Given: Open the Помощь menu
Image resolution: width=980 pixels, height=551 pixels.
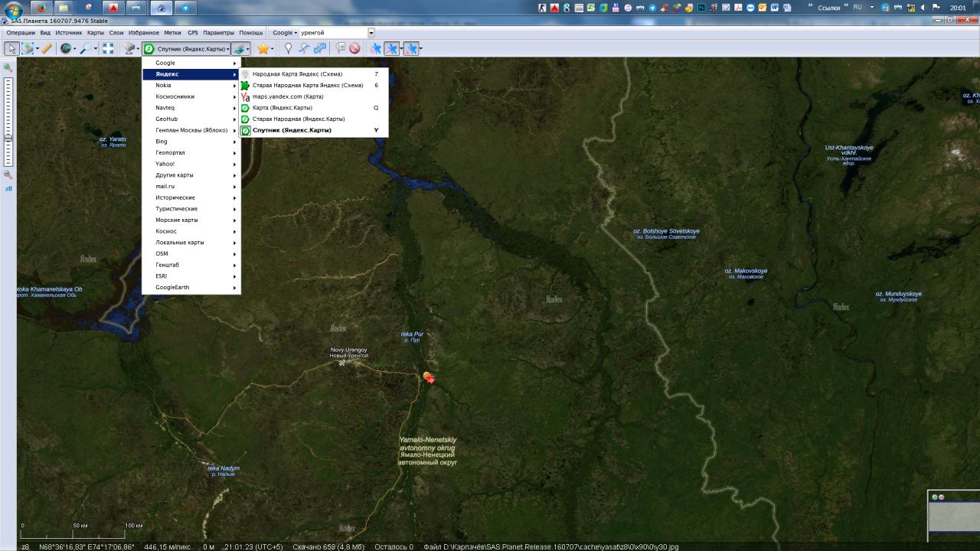Looking at the screenshot, I should coord(251,33).
